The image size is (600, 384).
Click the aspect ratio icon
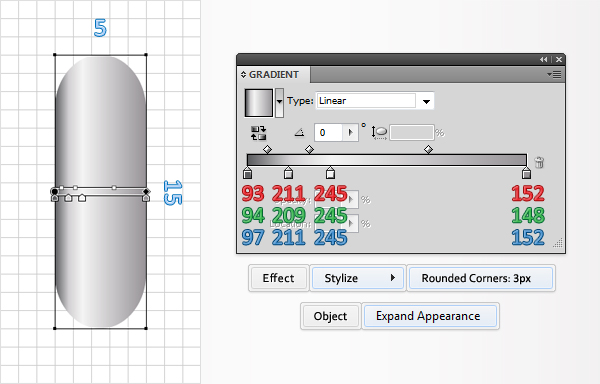[379, 132]
